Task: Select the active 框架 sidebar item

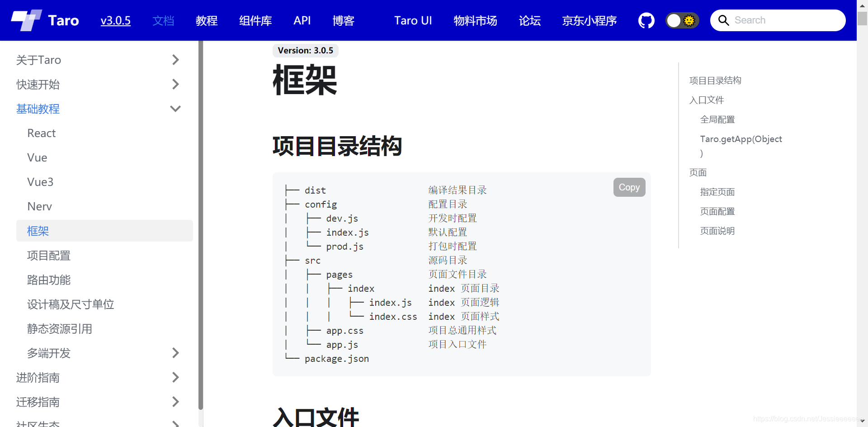Action: pos(104,231)
